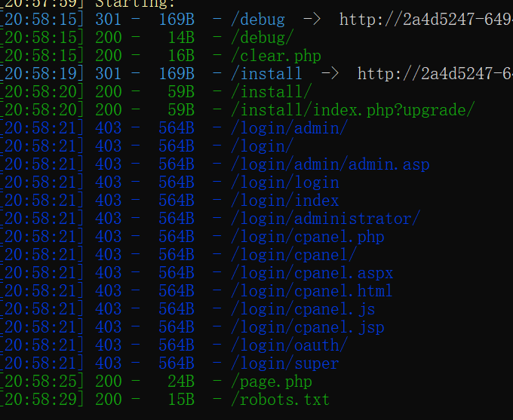The image size is (513, 420).
Task: Click the /login/oauth/ path
Action: coord(289,345)
